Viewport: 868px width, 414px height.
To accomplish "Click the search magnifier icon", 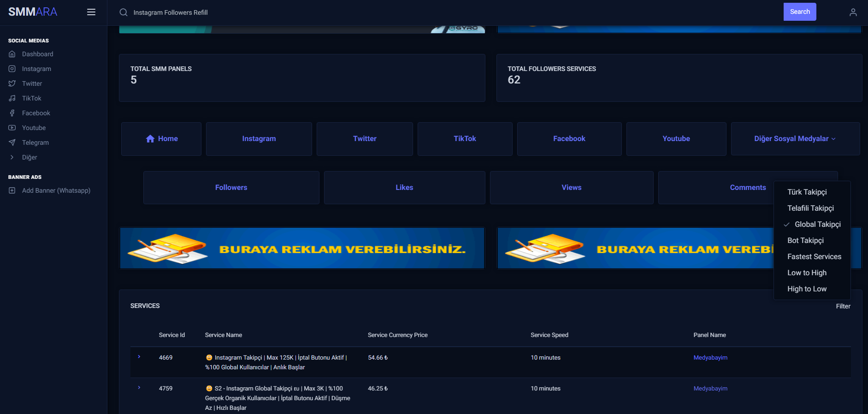I will point(124,12).
